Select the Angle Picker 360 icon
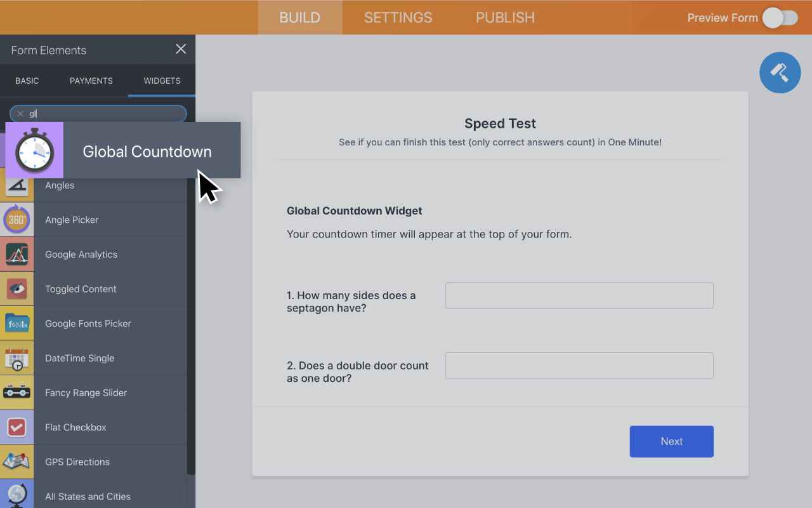The height and width of the screenshot is (508, 812). pos(17,220)
